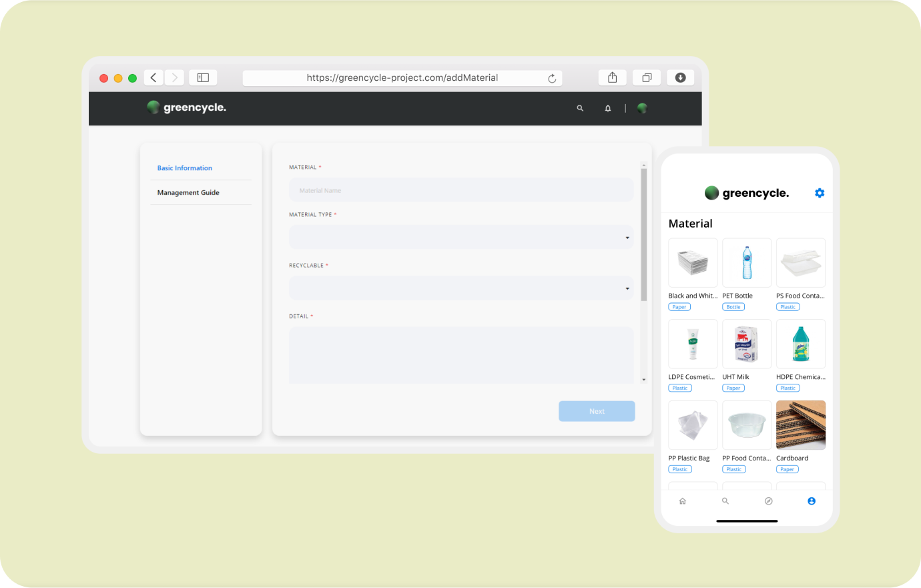921x588 pixels.
Task: Tap the compass explore icon
Action: click(768, 501)
